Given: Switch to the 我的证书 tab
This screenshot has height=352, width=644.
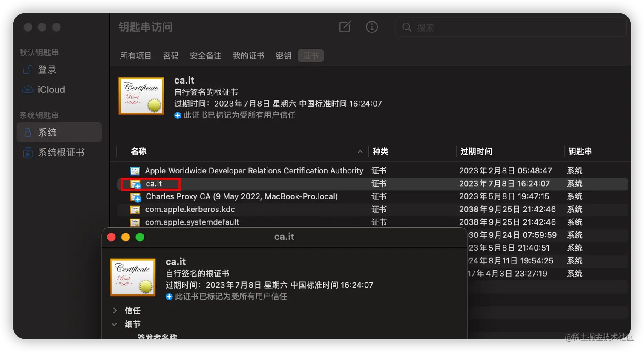Looking at the screenshot, I should point(248,56).
